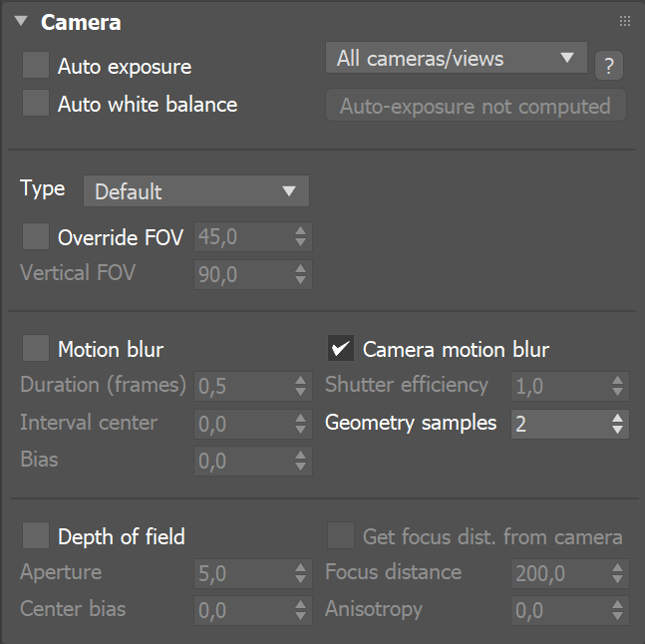This screenshot has height=644, width=645.
Task: Click the Center bias spinner arrows
Action: click(x=301, y=610)
